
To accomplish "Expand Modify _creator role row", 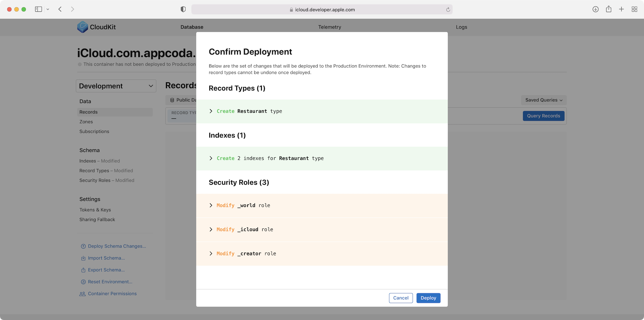I will tap(211, 254).
